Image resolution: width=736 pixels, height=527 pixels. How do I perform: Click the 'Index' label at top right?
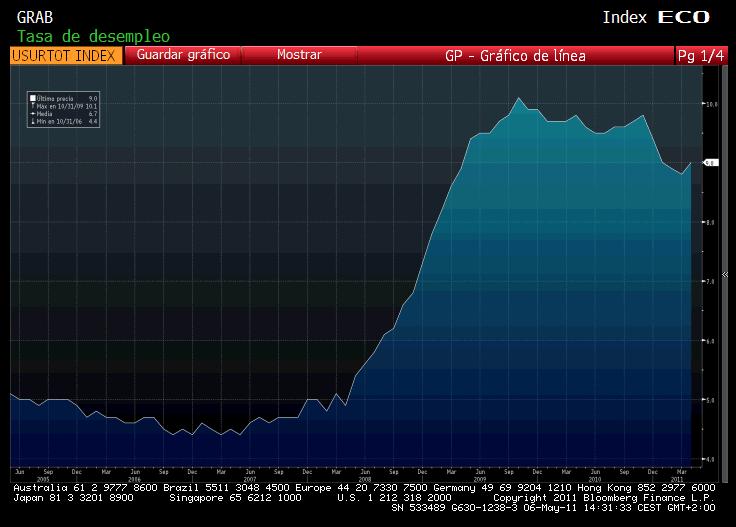pyautogui.click(x=624, y=17)
